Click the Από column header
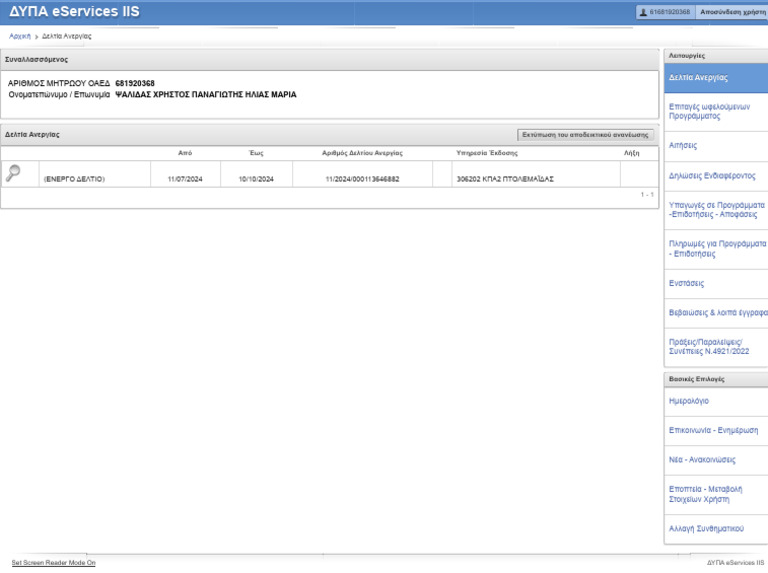The width and height of the screenshot is (768, 573). [185, 153]
